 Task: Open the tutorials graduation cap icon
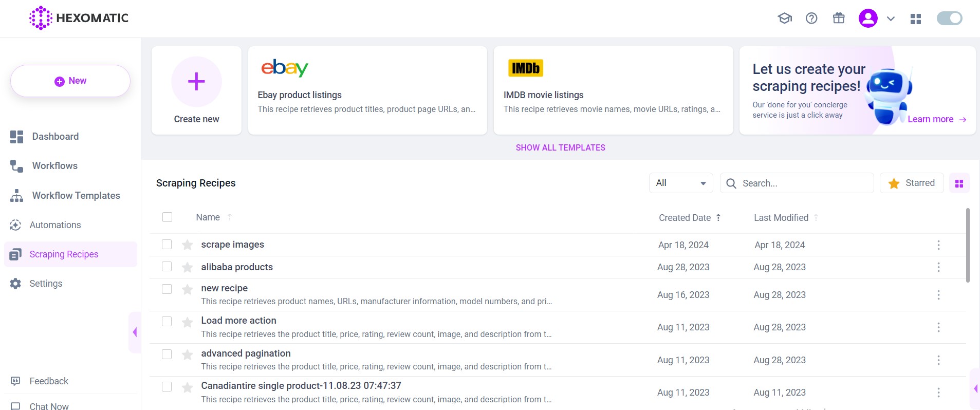(784, 18)
